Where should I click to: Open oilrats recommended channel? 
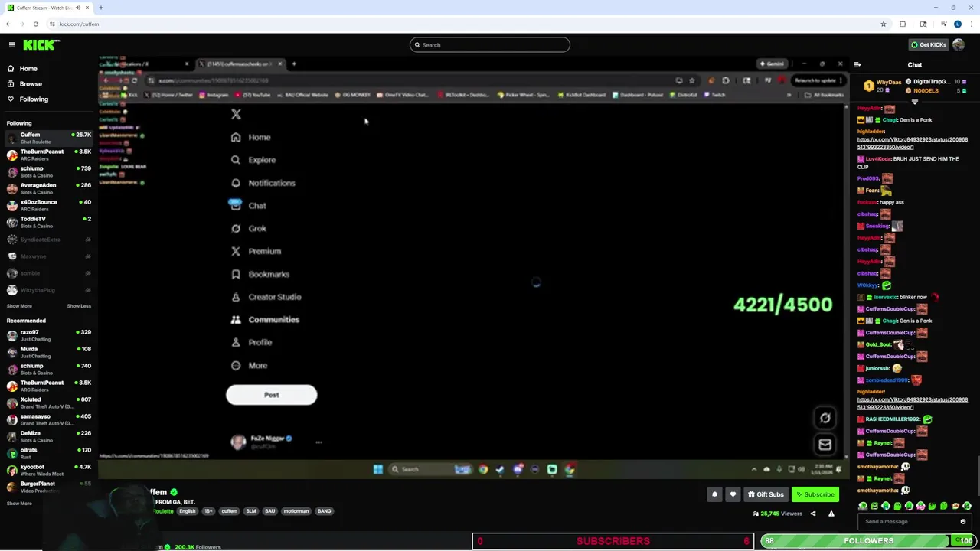(48, 453)
